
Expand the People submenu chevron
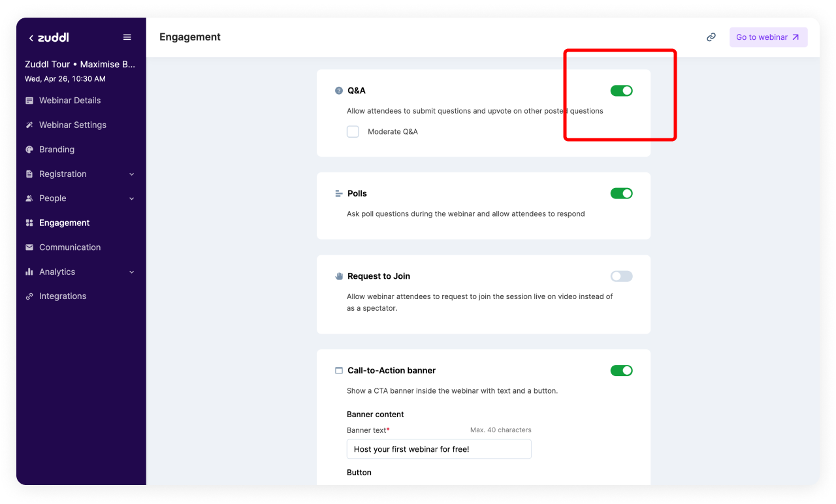[x=132, y=198]
